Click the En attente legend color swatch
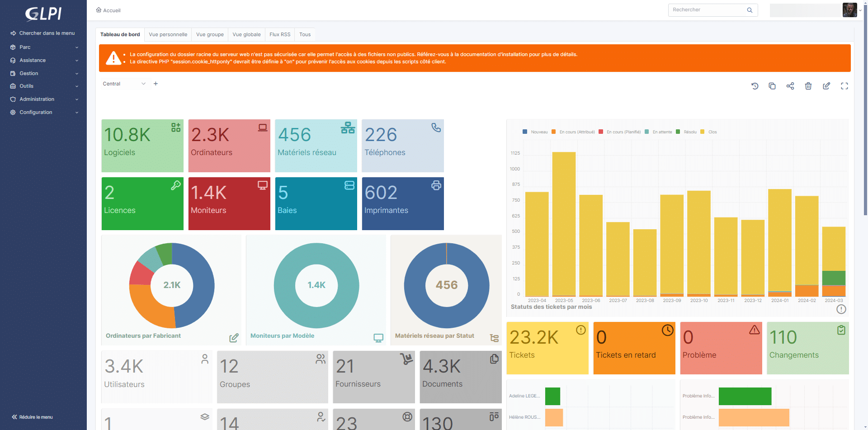The width and height of the screenshot is (868, 430). pos(647,132)
